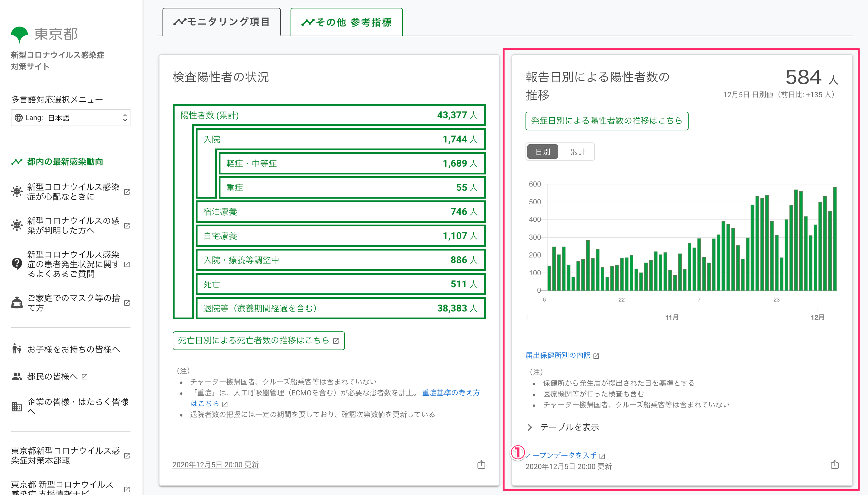Open 死亡日別による死亡者数の推移はこちら link
This screenshot has width=868, height=495.
pyautogui.click(x=259, y=341)
